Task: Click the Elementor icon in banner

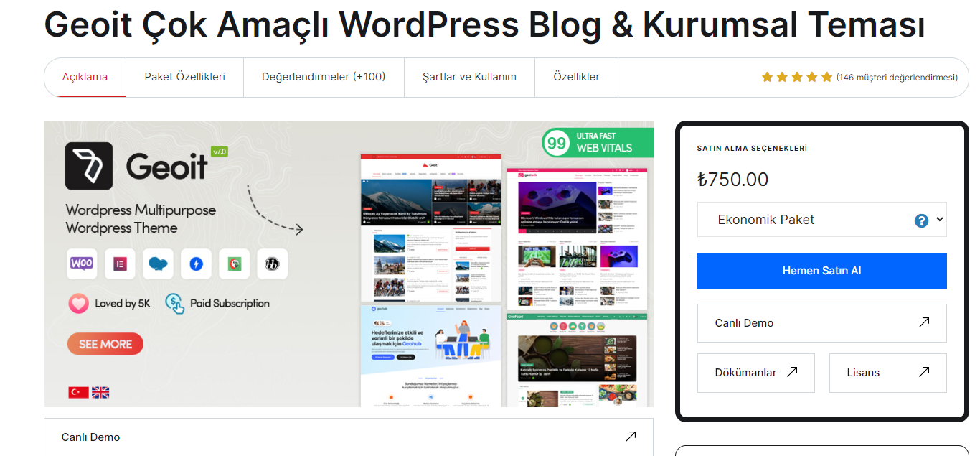Action: point(120,264)
